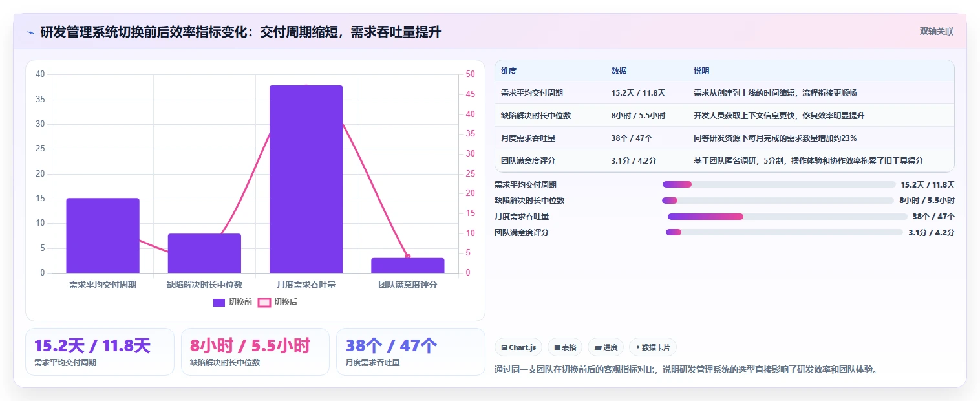Image resolution: width=980 pixels, height=401 pixels.
Task: Click x-axis label 月度需求吞吐量 under chart
Action: pos(306,285)
